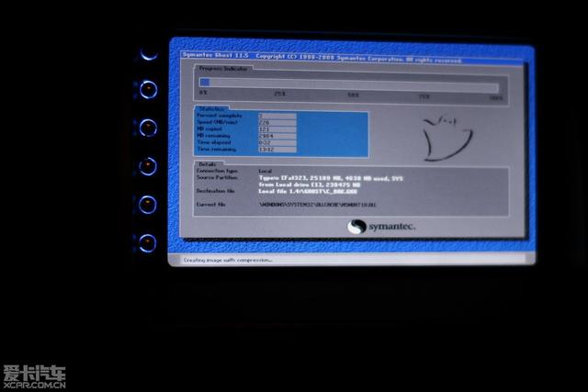Click the Current file path text

(317, 205)
